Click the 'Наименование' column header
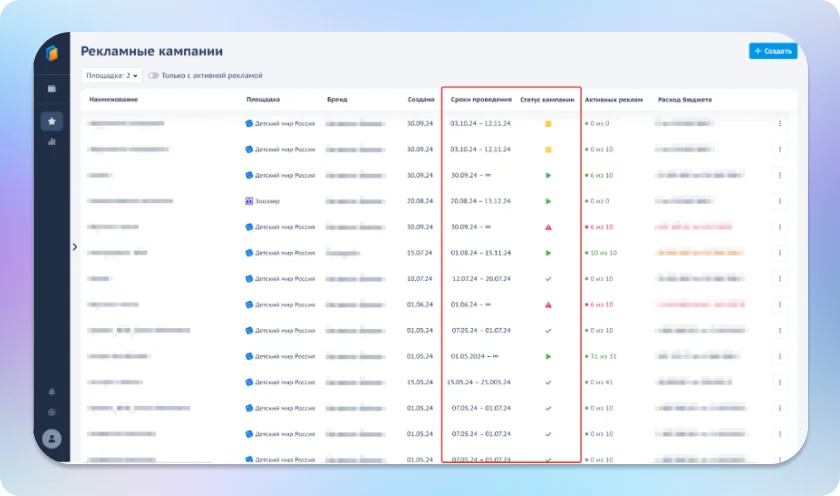This screenshot has height=496, width=840. coord(113,100)
